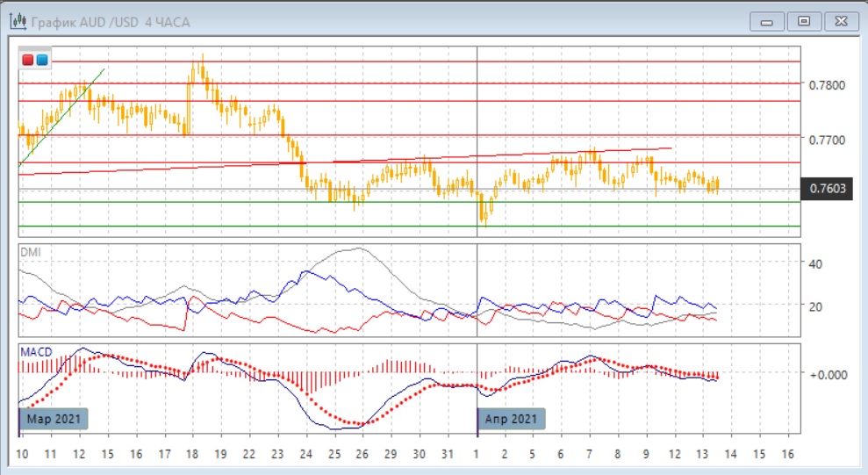Click the red square icon on chart

point(28,60)
